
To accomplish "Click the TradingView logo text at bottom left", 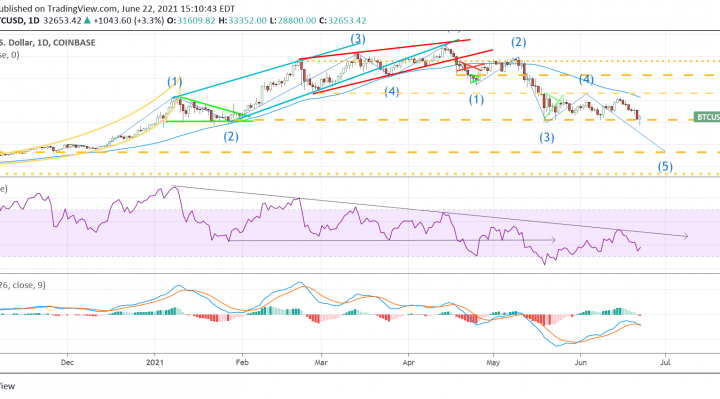I will (7, 386).
